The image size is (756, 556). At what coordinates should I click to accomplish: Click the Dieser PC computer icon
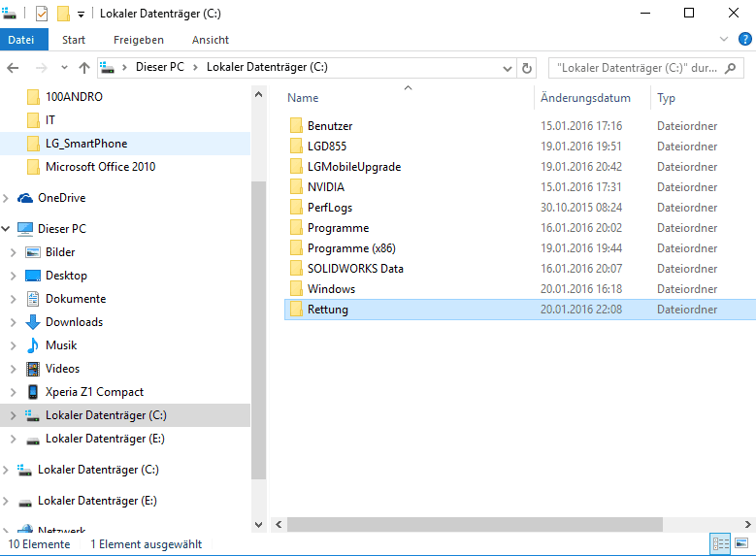click(x=25, y=229)
